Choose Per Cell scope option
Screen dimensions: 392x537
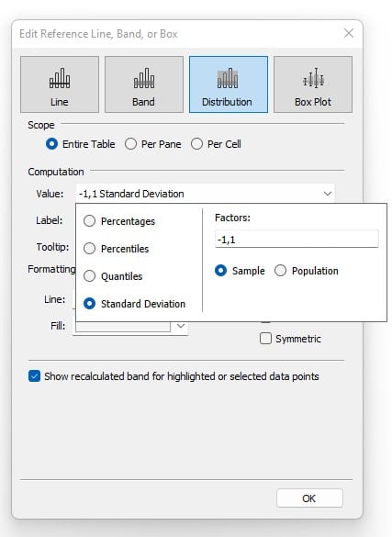coord(196,144)
